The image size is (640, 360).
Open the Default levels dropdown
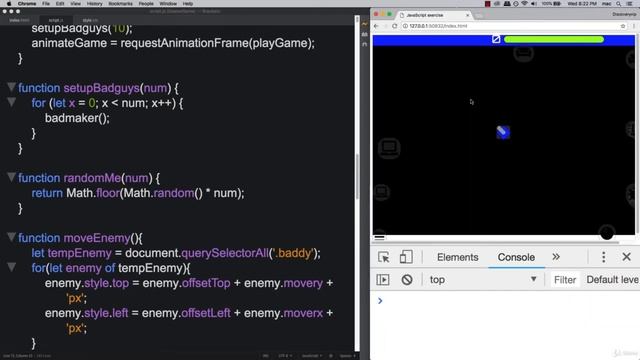(612, 280)
